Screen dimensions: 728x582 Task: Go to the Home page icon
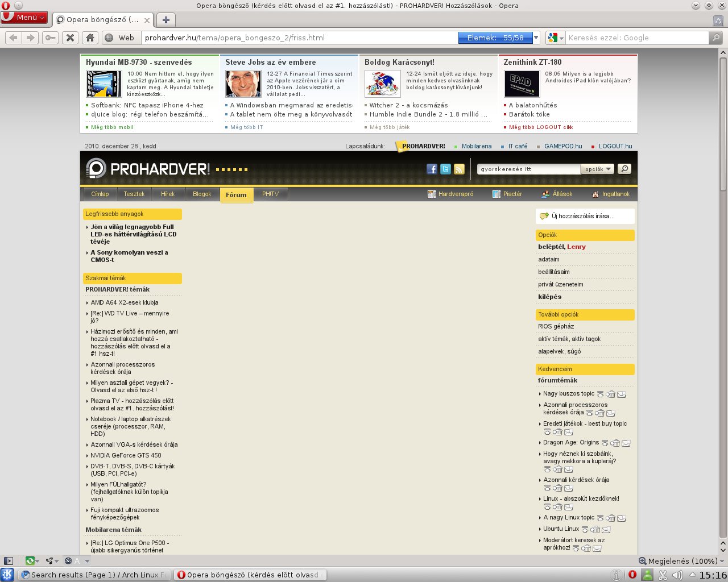(x=90, y=38)
